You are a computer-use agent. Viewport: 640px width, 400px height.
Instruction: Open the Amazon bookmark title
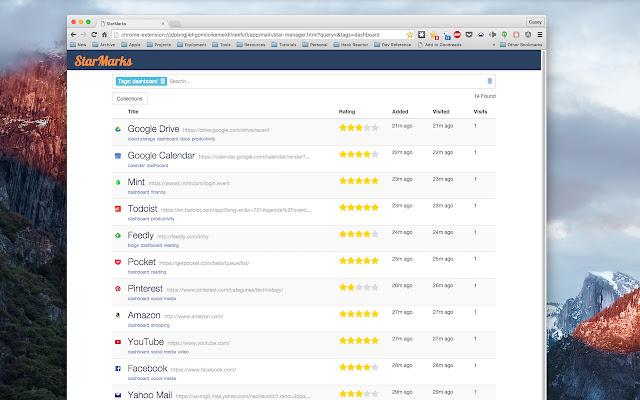(x=144, y=315)
